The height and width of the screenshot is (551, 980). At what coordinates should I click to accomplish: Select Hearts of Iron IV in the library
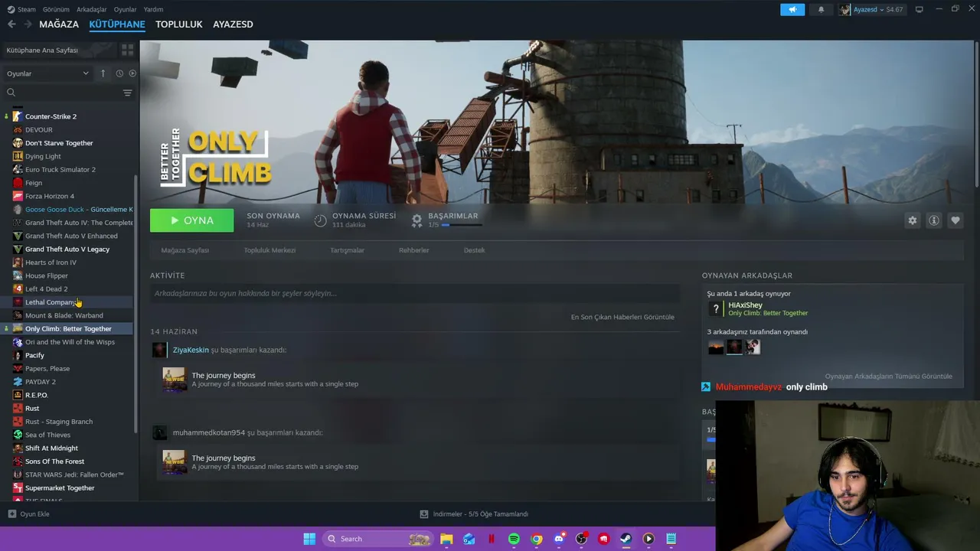click(x=69, y=262)
